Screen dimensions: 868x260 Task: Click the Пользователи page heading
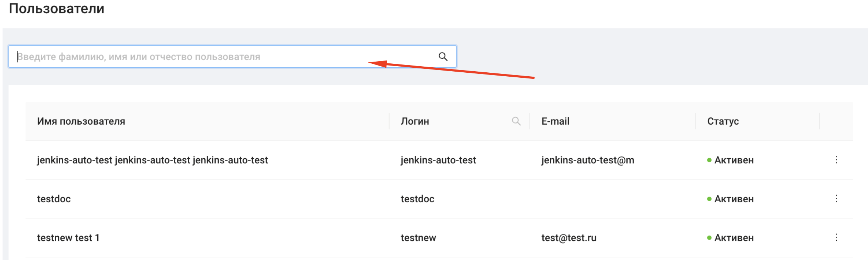coord(57,8)
